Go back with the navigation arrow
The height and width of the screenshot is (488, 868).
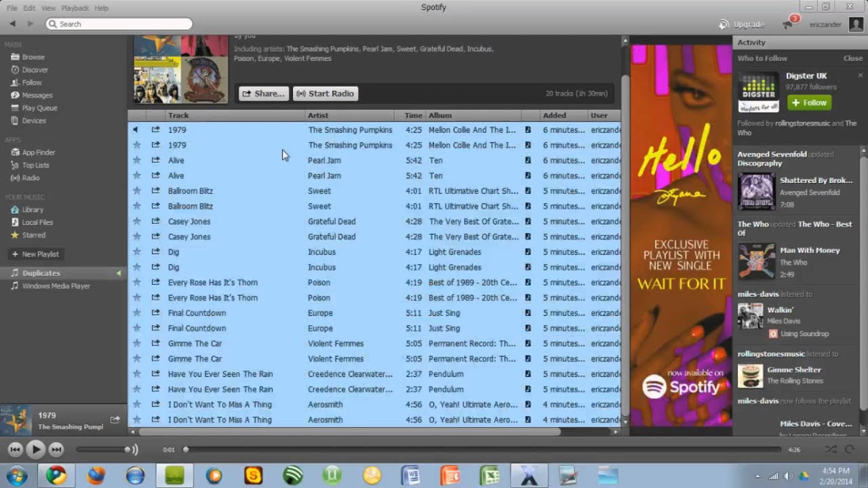coord(13,24)
